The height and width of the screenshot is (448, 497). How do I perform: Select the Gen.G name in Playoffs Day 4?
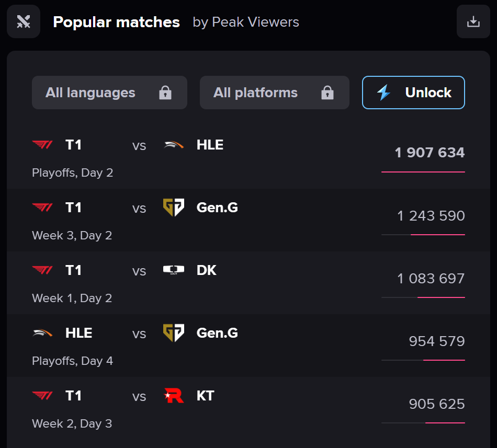point(217,333)
